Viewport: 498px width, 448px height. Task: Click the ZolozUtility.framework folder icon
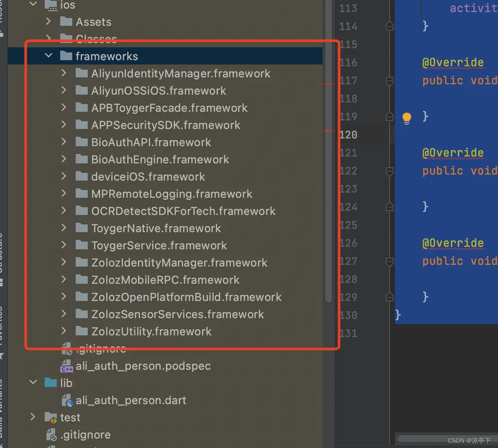pyautogui.click(x=82, y=331)
